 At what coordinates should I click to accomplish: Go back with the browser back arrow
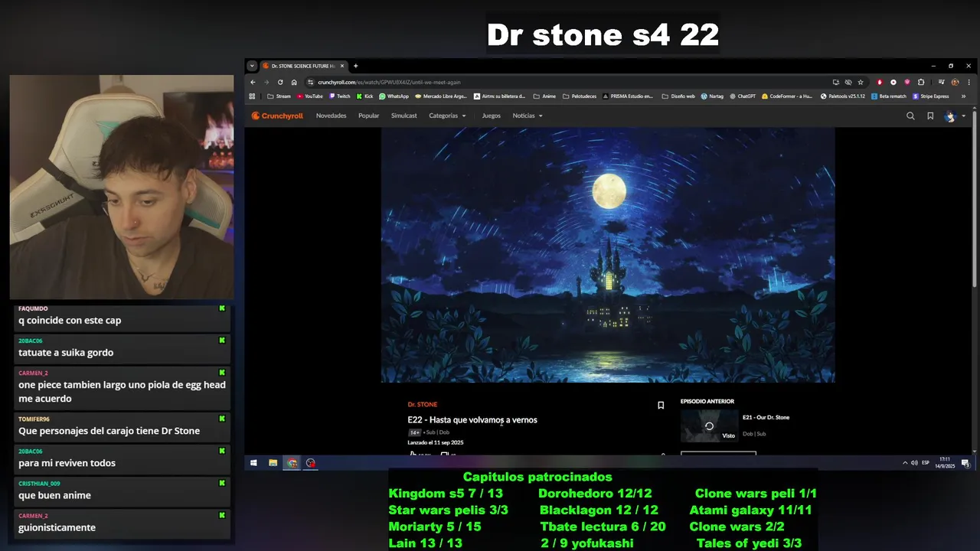coord(253,82)
